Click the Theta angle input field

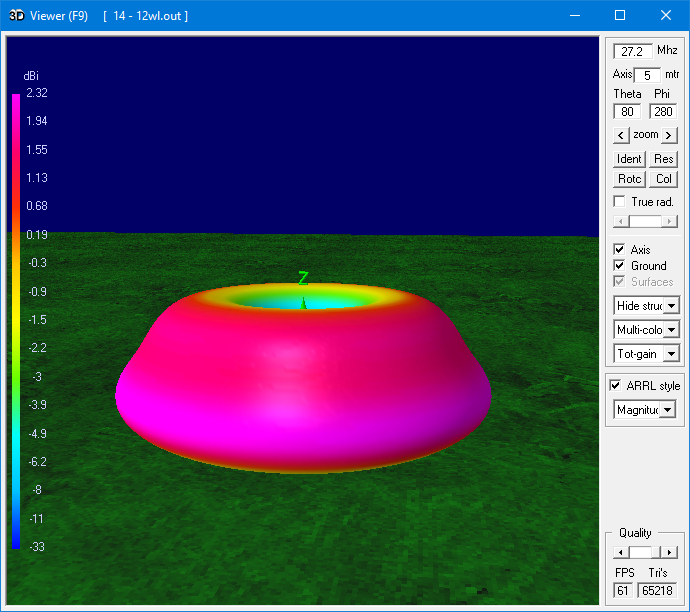click(x=627, y=112)
